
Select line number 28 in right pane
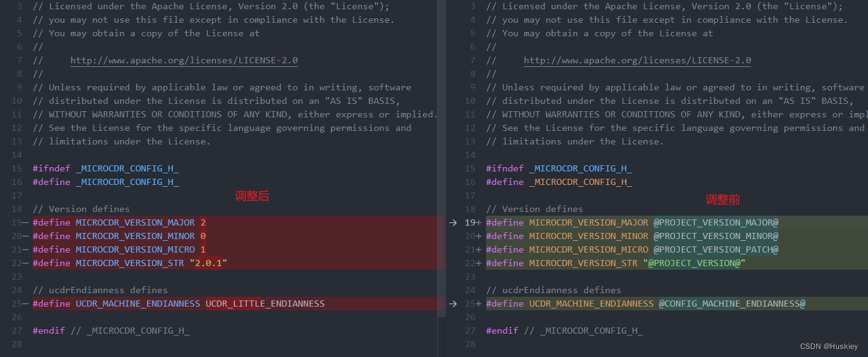coord(470,343)
